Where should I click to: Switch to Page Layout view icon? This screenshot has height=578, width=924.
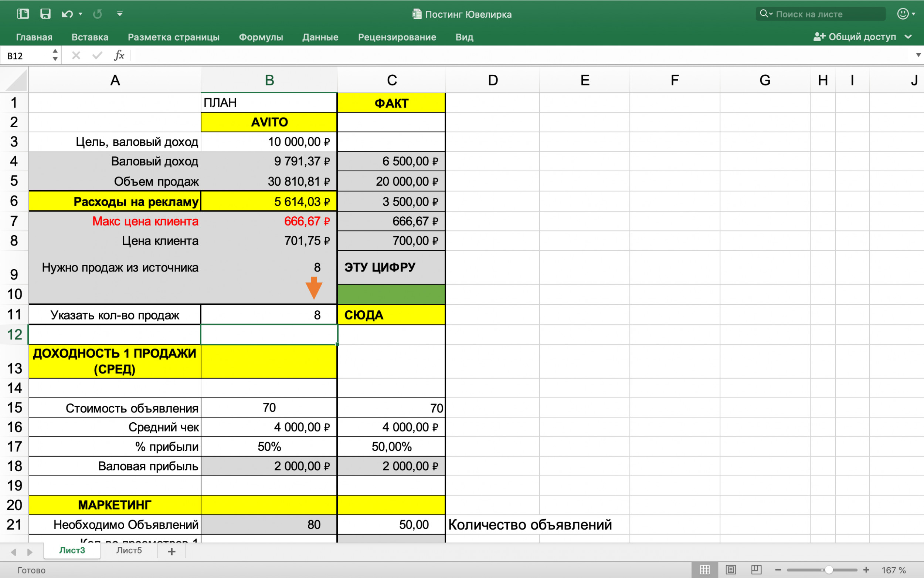coord(730,569)
